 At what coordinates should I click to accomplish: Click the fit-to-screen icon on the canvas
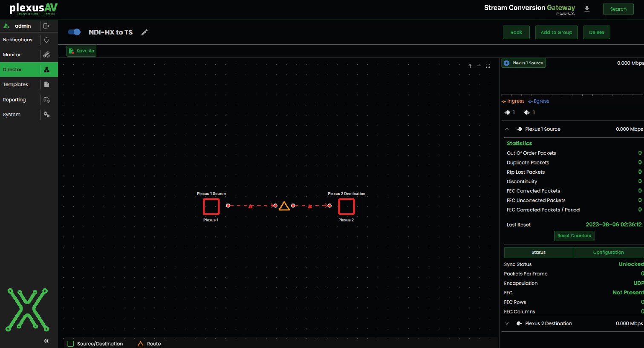(x=488, y=66)
